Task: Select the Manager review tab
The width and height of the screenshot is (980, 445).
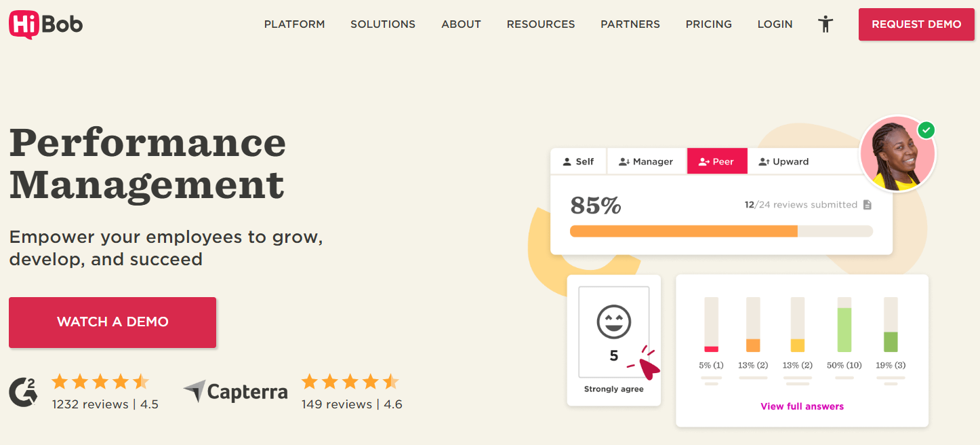Action: click(x=647, y=161)
